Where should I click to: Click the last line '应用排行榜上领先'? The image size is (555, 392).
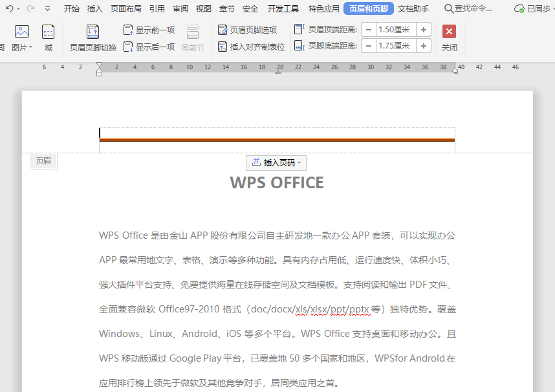tap(219, 383)
